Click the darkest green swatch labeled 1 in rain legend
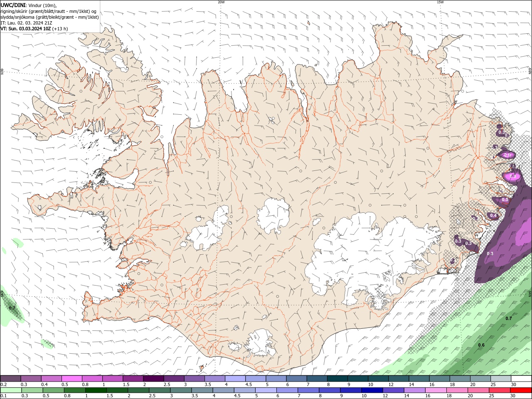The width and height of the screenshot is (532, 399). tap(96, 390)
